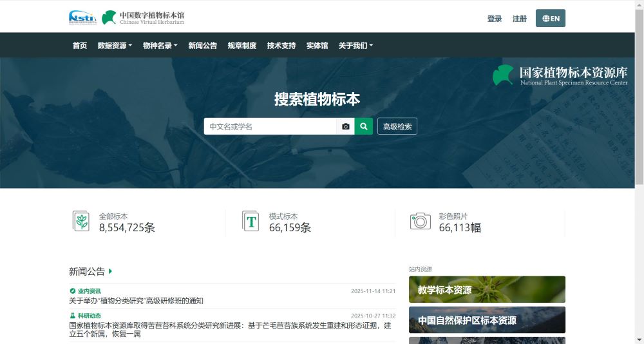Switch language with the EN globe button
This screenshot has height=344, width=644.
point(550,19)
